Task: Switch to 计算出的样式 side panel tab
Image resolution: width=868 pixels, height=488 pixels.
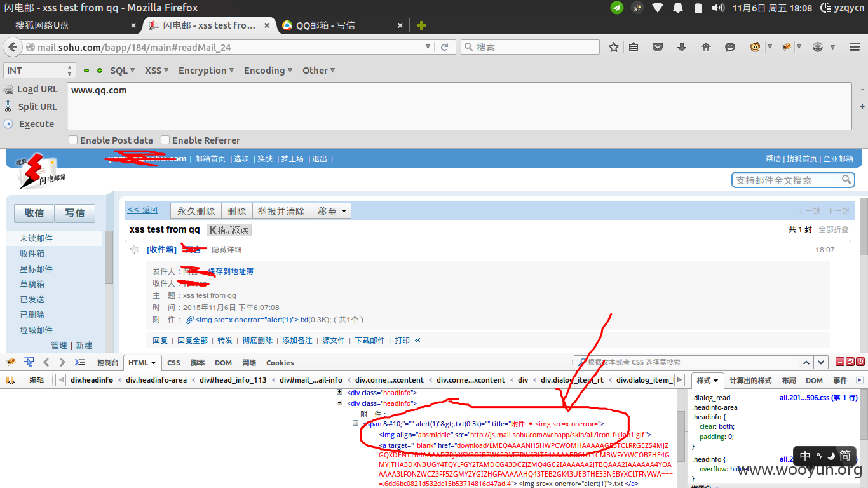Action: tap(750, 380)
